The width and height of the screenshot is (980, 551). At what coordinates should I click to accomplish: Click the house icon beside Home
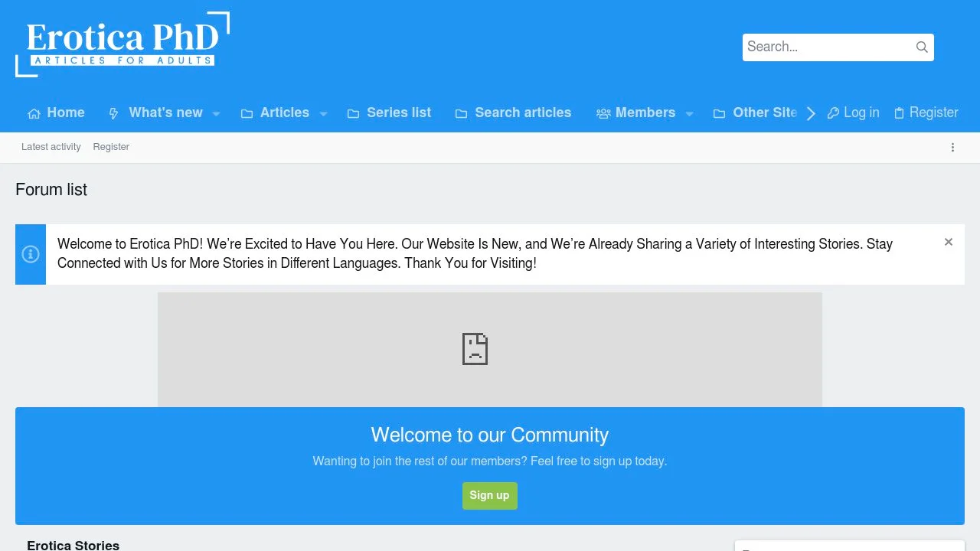[x=34, y=114]
